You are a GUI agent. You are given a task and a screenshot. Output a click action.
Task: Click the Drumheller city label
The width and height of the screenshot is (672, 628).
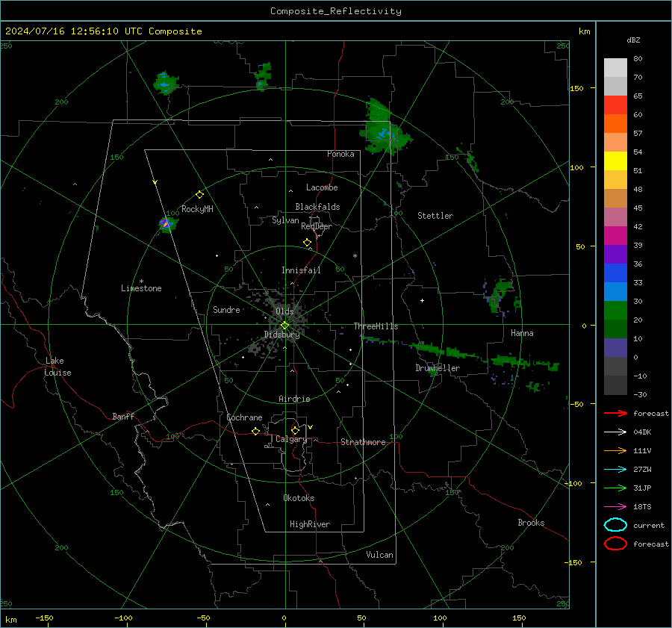coord(438,368)
